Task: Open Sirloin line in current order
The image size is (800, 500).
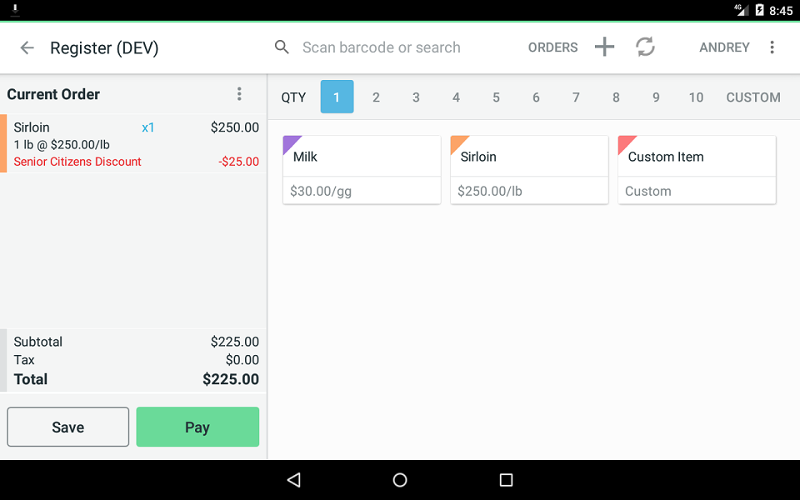Action: click(134, 144)
